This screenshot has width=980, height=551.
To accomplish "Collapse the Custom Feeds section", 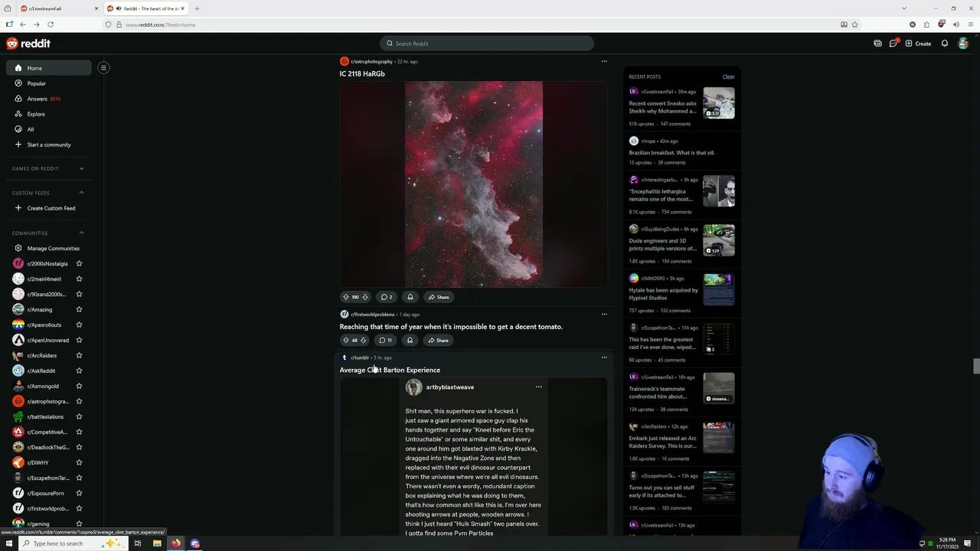I will click(x=81, y=193).
